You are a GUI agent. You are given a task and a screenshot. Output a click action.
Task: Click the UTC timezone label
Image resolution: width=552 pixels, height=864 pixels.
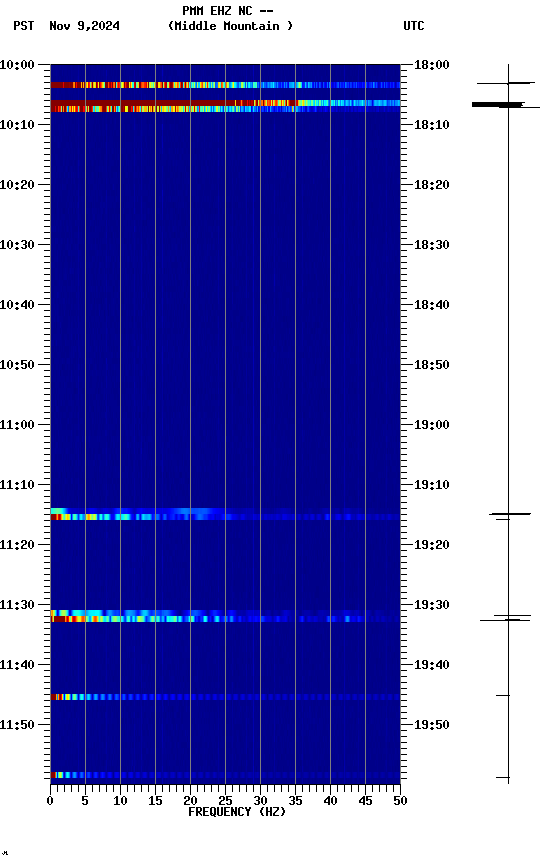(x=414, y=26)
